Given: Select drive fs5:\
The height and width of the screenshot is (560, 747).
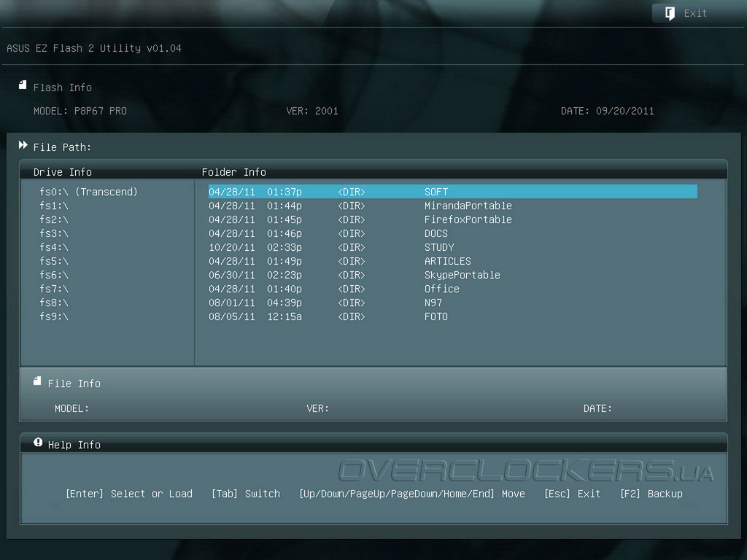Looking at the screenshot, I should pyautogui.click(x=54, y=261).
